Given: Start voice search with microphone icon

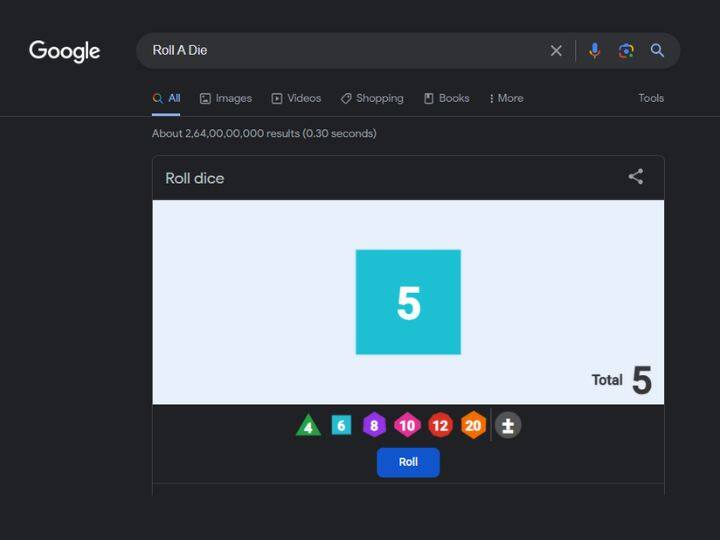Looking at the screenshot, I should tap(594, 50).
